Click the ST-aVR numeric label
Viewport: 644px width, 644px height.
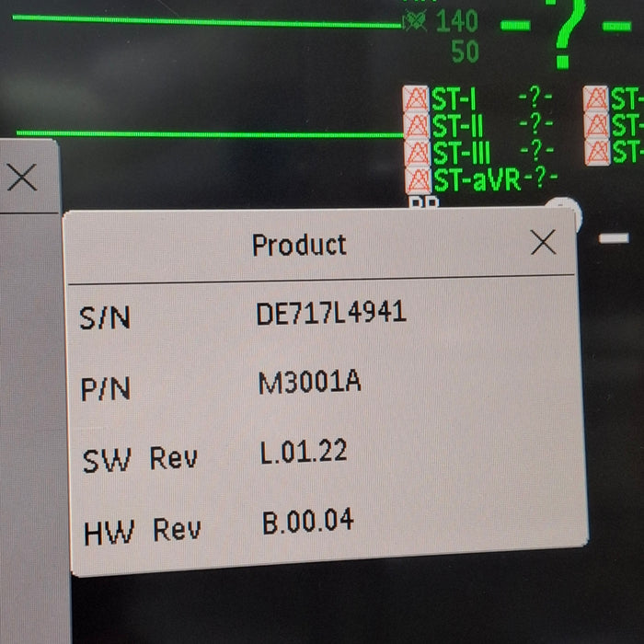477,180
